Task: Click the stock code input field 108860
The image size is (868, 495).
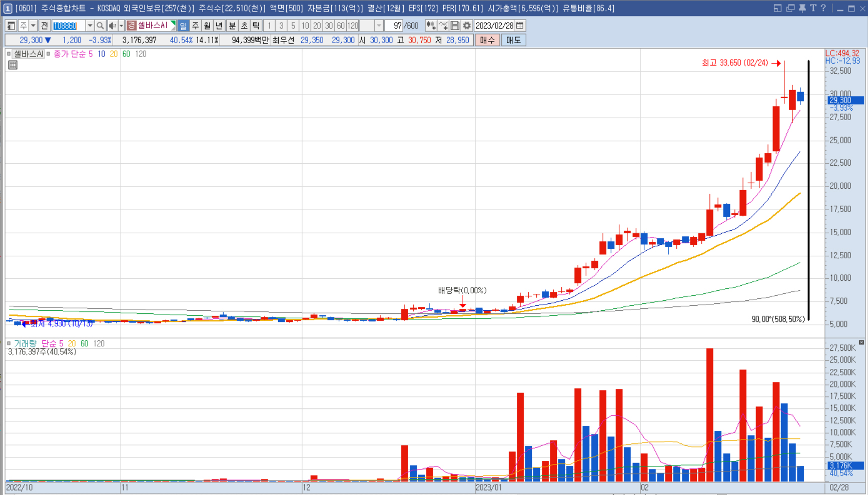Action: (69, 26)
